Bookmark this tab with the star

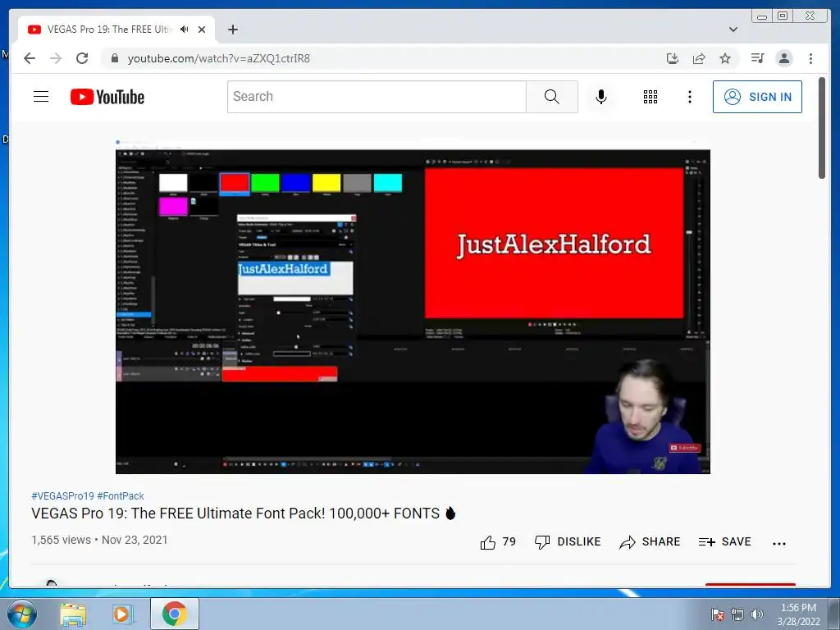click(x=725, y=58)
